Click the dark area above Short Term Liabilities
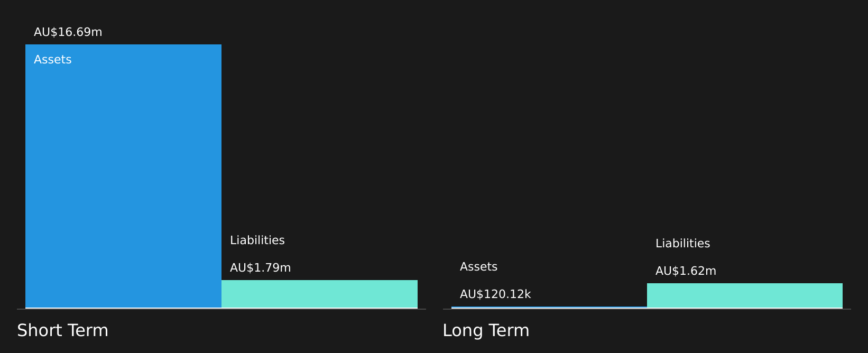Image resolution: width=868 pixels, height=353 pixels. click(319, 132)
